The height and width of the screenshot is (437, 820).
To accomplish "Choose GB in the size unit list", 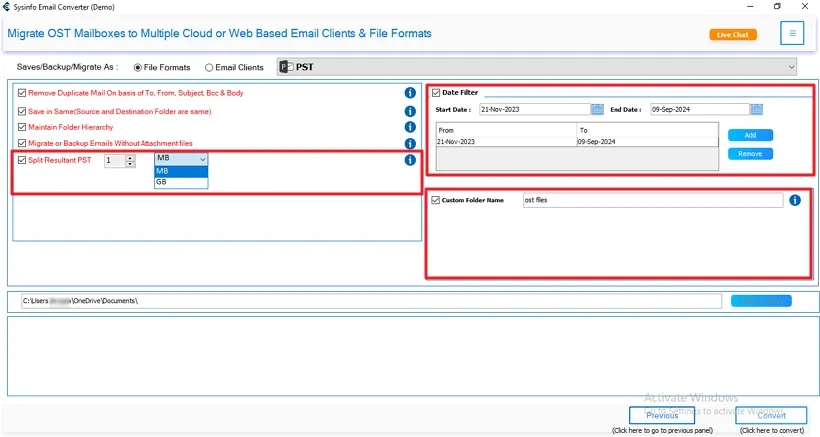I will (181, 182).
